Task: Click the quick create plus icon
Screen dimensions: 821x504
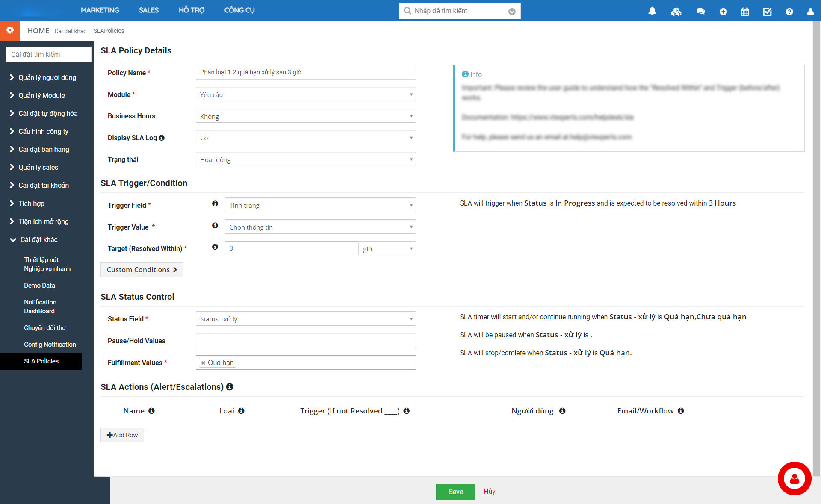Action: [723, 12]
